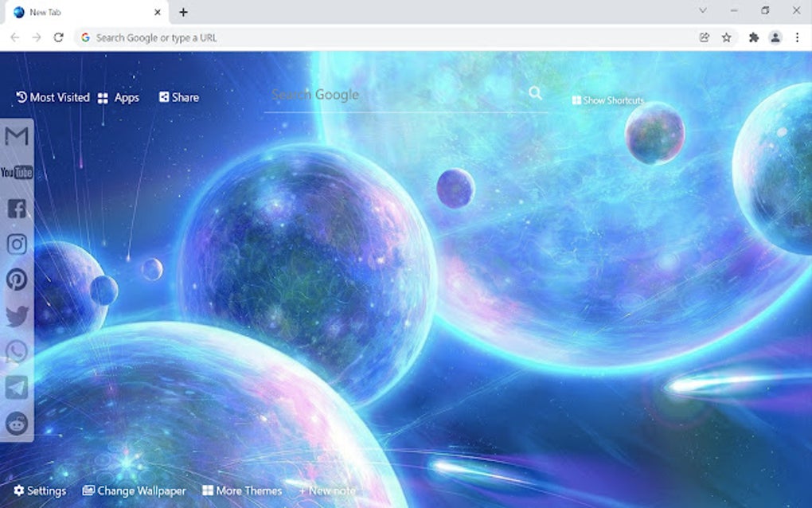Click the magnifier search icon
This screenshot has height=508, width=812.
point(536,93)
